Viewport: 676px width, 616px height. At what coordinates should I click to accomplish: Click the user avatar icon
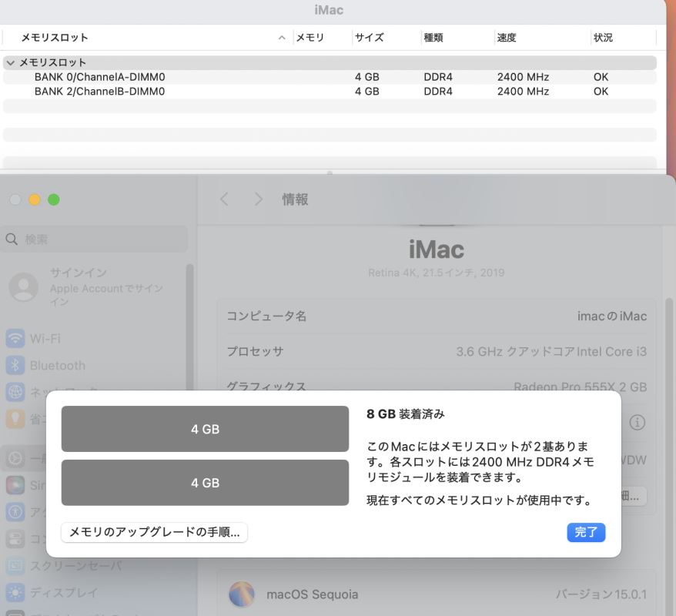(x=23, y=286)
